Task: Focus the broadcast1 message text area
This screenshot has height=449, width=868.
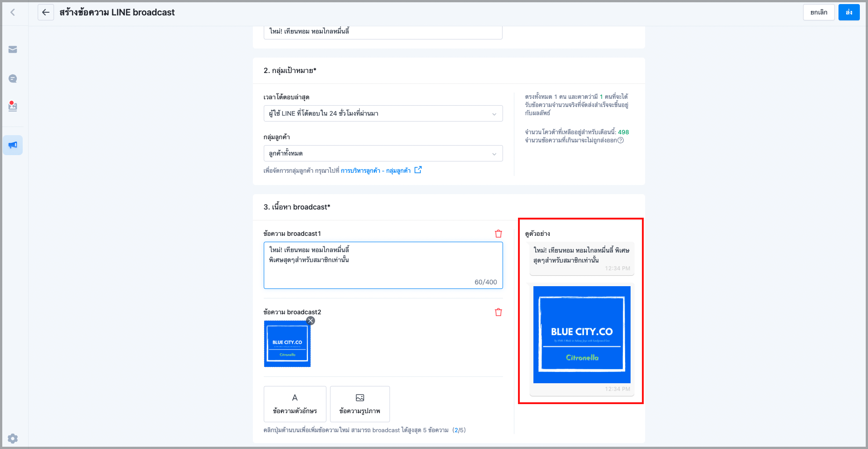Action: point(383,265)
